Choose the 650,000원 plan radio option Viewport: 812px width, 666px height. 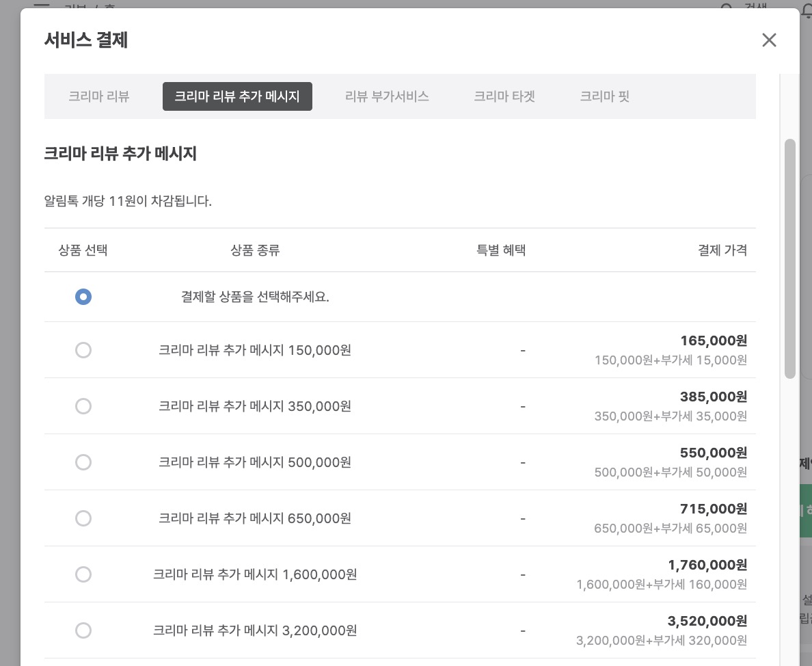coord(83,518)
